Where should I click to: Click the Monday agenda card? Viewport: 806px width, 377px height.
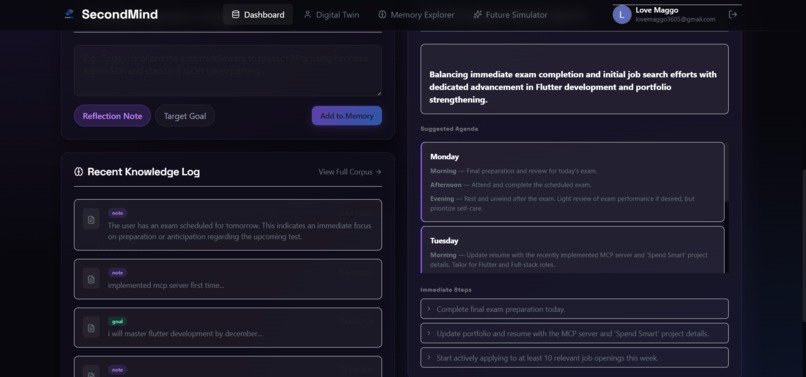click(x=572, y=182)
